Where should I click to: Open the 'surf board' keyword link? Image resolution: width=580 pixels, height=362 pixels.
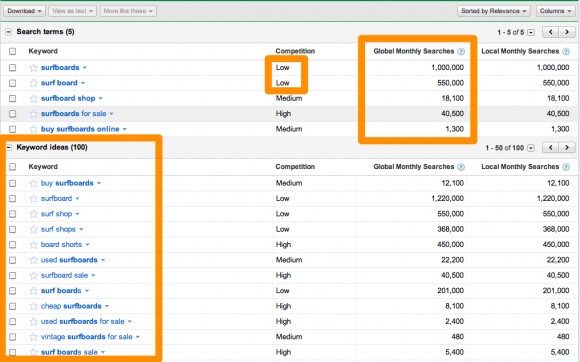(59, 83)
